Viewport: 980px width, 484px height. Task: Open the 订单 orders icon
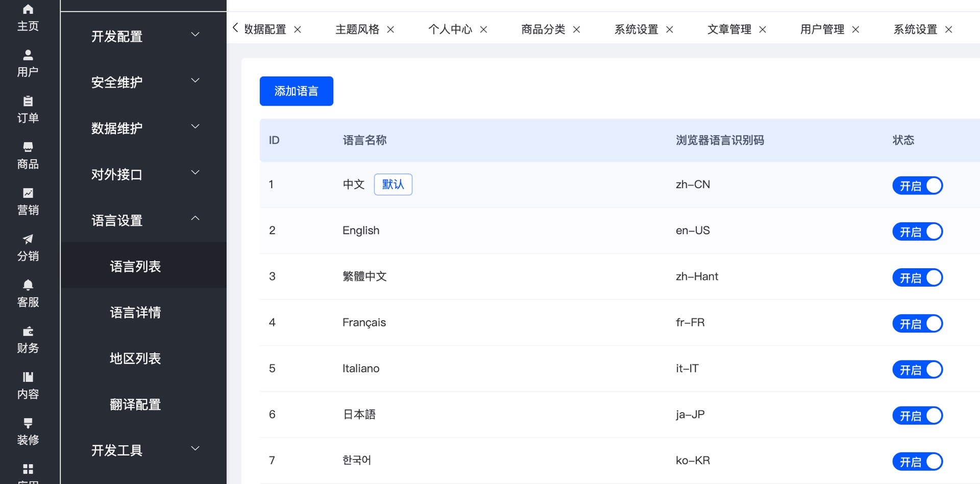click(28, 101)
